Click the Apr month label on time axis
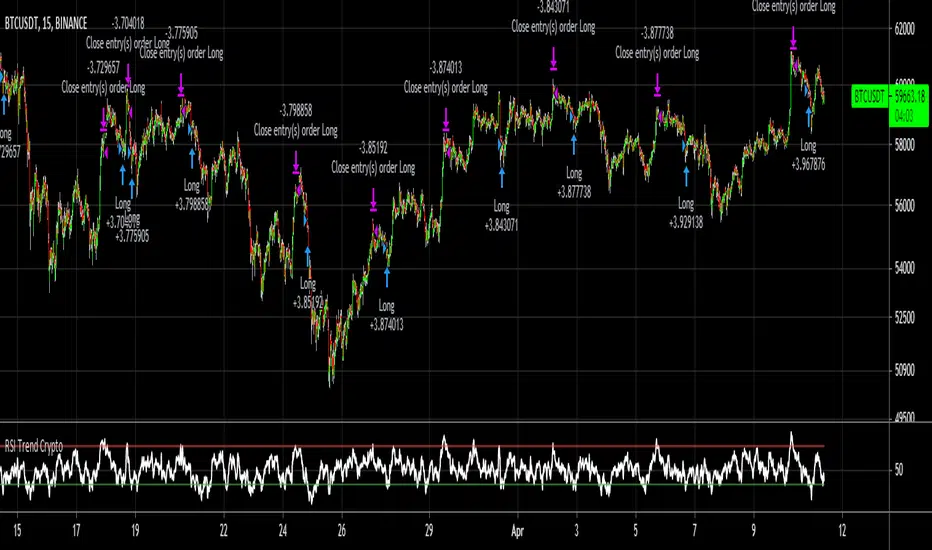Screen dimensions: 932x550 (518, 531)
